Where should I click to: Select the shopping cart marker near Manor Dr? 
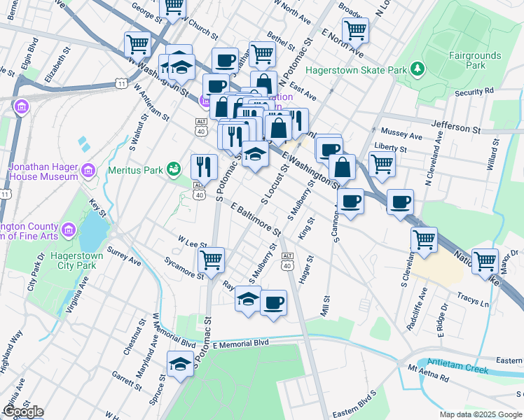(485, 260)
